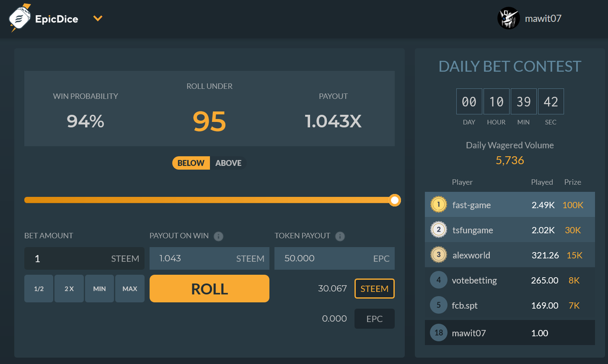
Task: Click the 30K prize for tsfungame
Action: click(573, 230)
